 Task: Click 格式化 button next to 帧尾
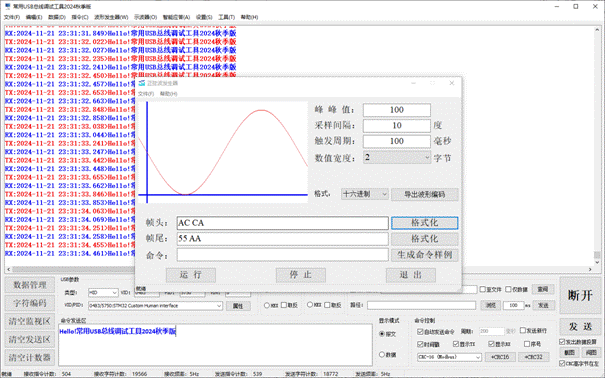tap(425, 239)
